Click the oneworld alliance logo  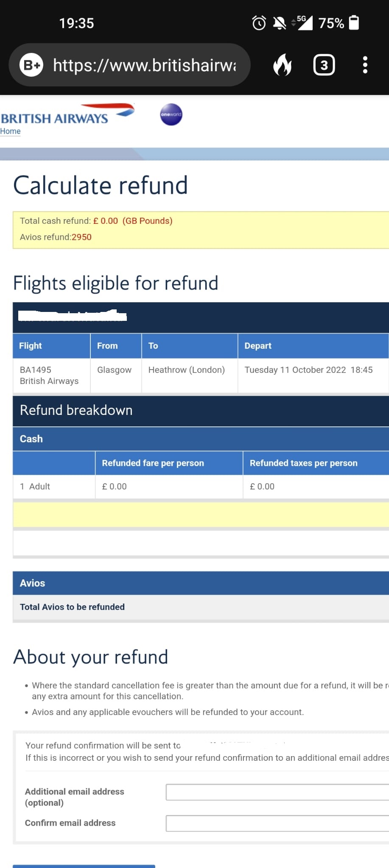[x=171, y=114]
